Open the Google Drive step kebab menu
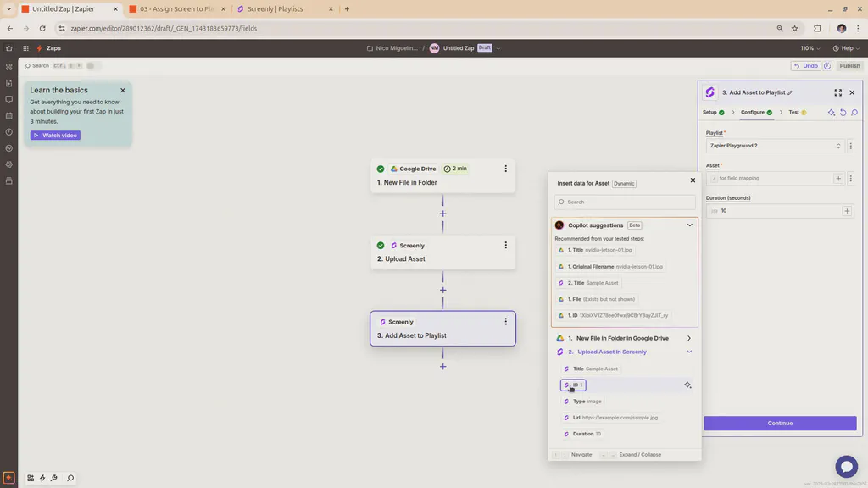Image resolution: width=868 pixels, height=488 pixels. [505, 169]
